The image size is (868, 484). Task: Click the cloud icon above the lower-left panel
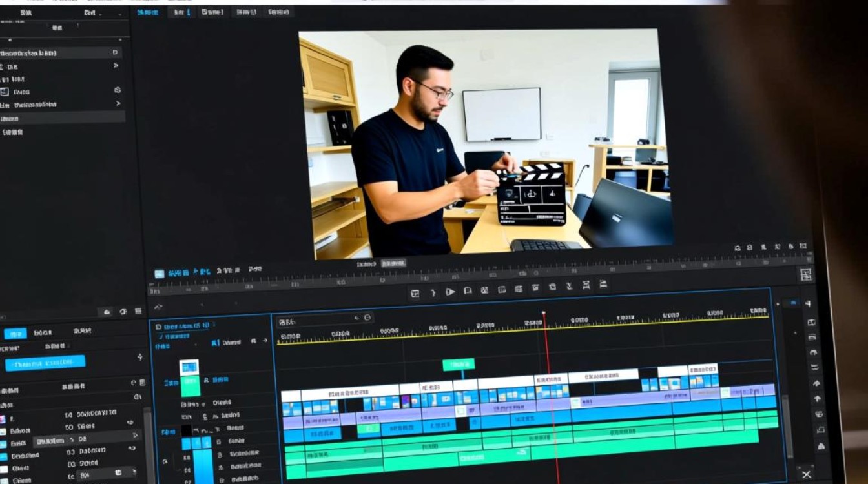[x=107, y=312]
